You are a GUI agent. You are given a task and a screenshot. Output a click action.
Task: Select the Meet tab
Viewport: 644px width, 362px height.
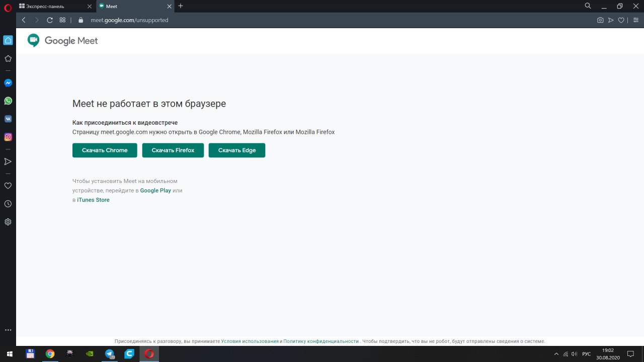[x=135, y=7]
